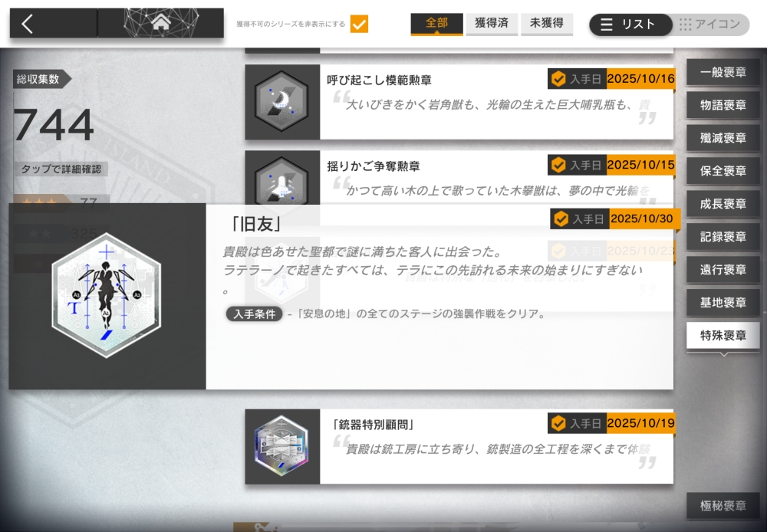767x532 pixels.
Task: Go to home via house icon
Action: click(x=161, y=22)
